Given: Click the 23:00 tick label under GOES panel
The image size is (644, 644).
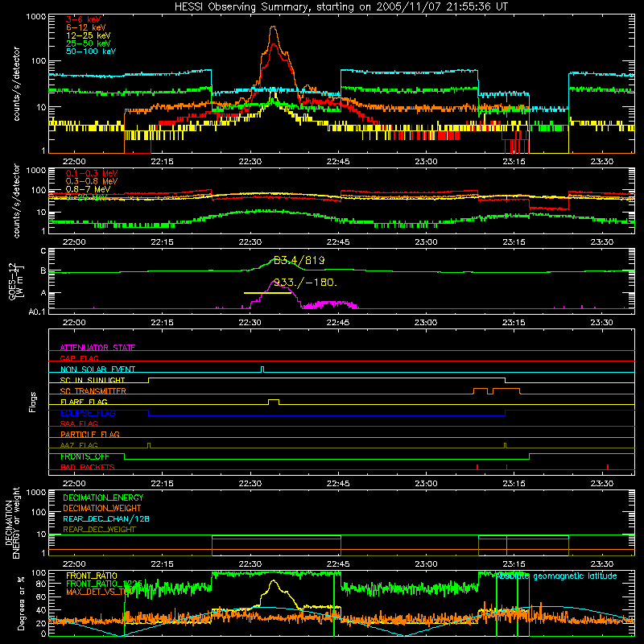Looking at the screenshot, I should pyautogui.click(x=426, y=323).
